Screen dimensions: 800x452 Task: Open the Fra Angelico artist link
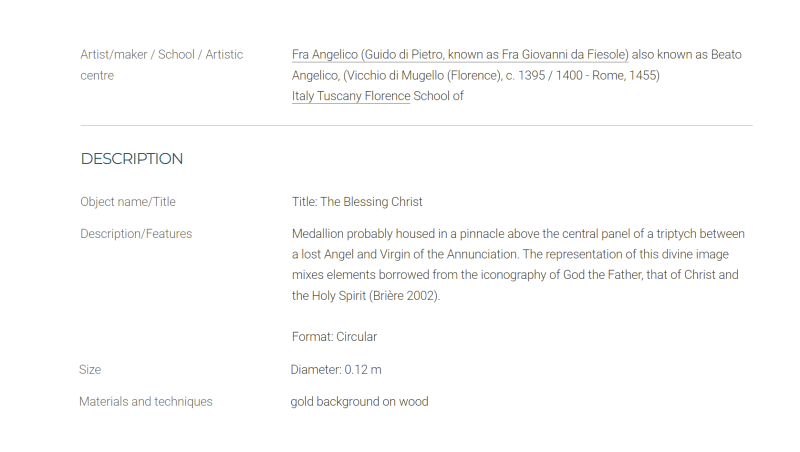click(460, 55)
